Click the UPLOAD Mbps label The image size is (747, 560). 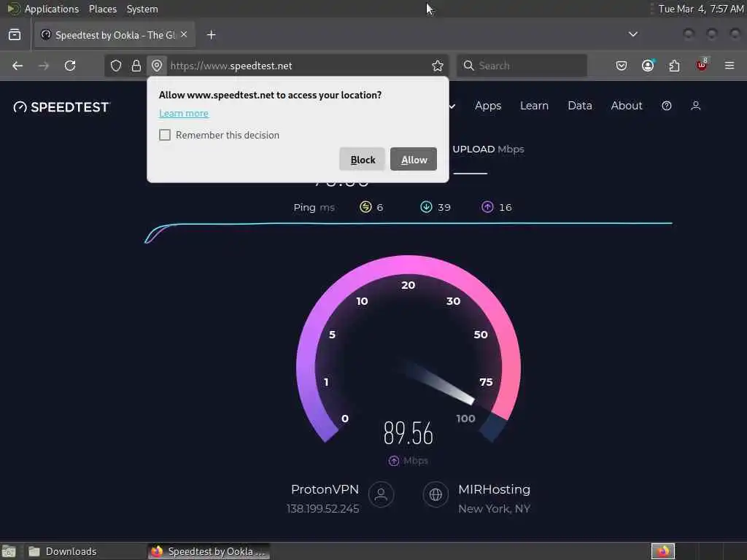click(488, 149)
